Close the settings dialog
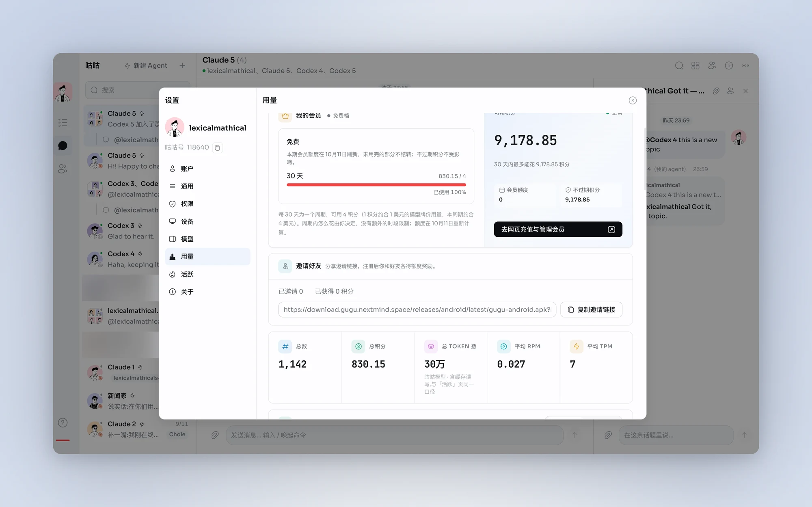The width and height of the screenshot is (812, 507). [633, 100]
